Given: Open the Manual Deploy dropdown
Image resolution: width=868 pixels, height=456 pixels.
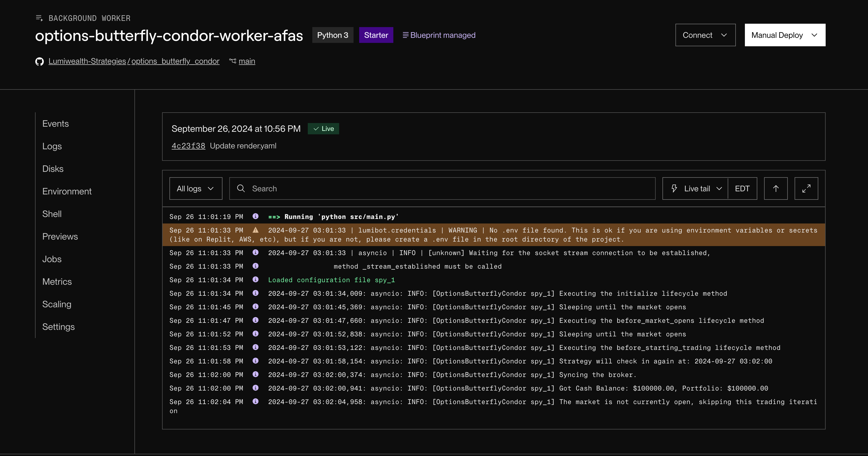Looking at the screenshot, I should pos(784,35).
